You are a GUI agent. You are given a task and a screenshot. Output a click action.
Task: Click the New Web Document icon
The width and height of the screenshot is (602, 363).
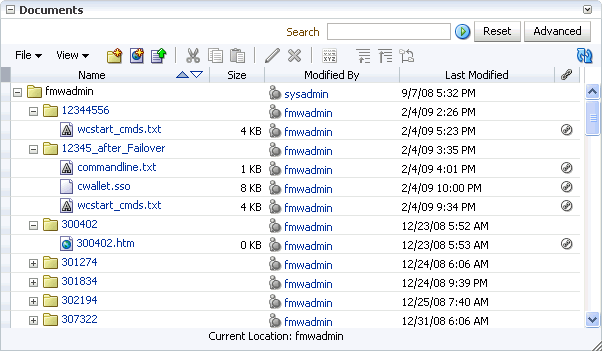pos(137,56)
